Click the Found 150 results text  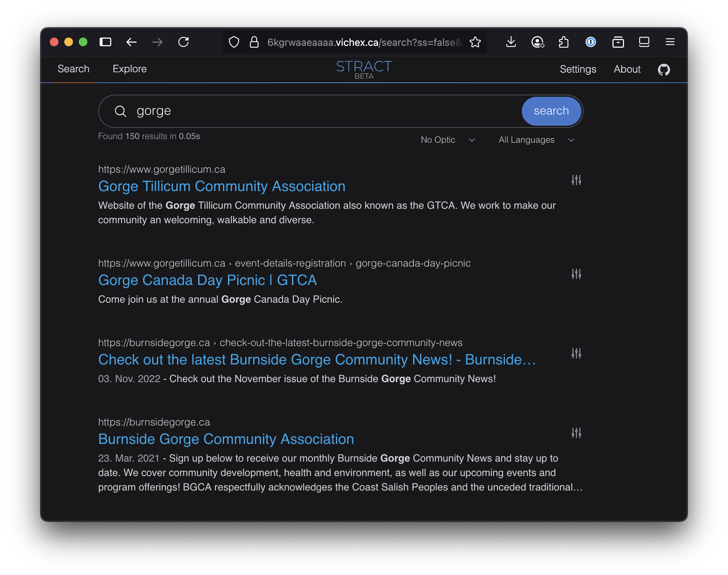pyautogui.click(x=149, y=136)
